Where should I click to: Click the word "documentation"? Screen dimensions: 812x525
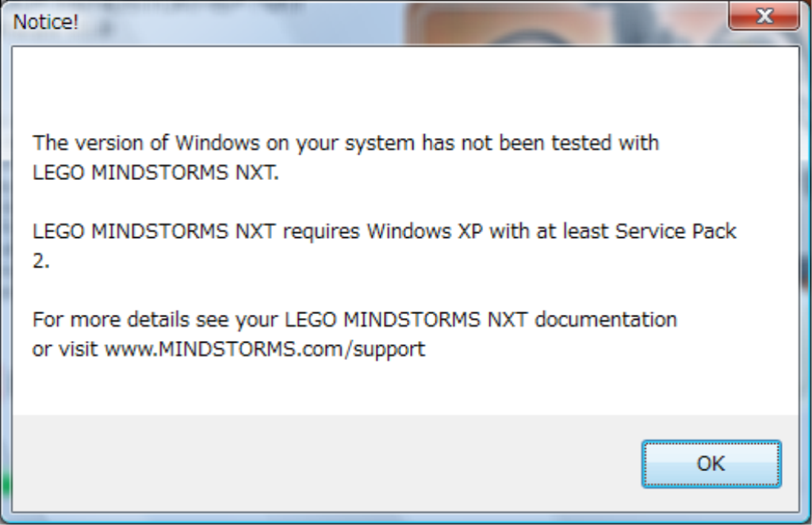pos(606,320)
